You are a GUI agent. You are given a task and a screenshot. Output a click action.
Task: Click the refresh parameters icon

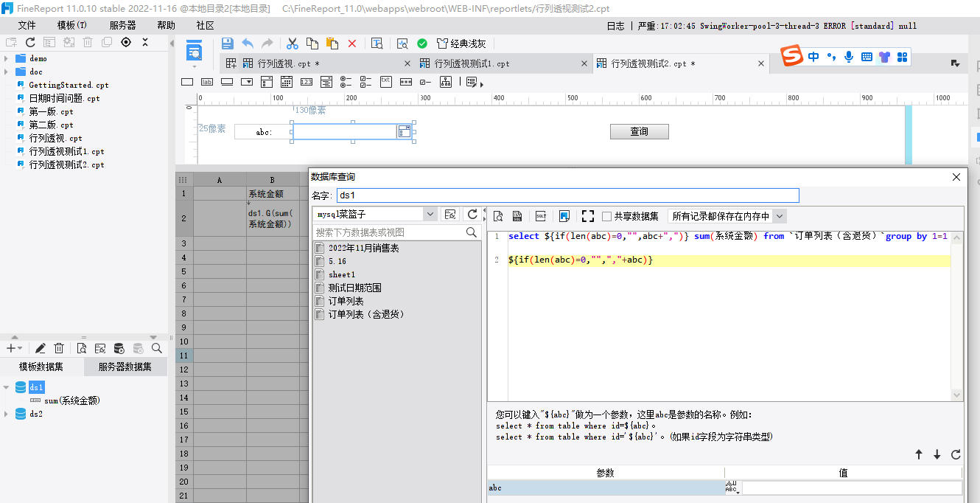click(956, 454)
